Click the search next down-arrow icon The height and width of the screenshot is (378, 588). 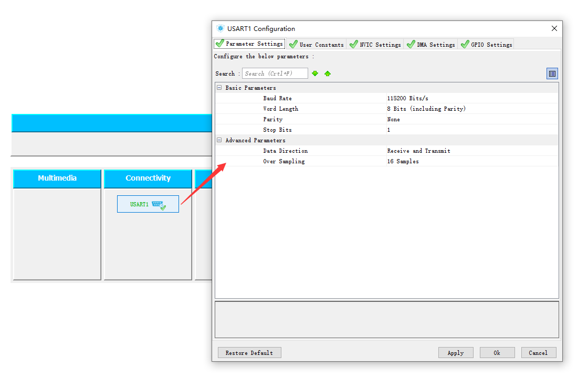pyautogui.click(x=315, y=73)
